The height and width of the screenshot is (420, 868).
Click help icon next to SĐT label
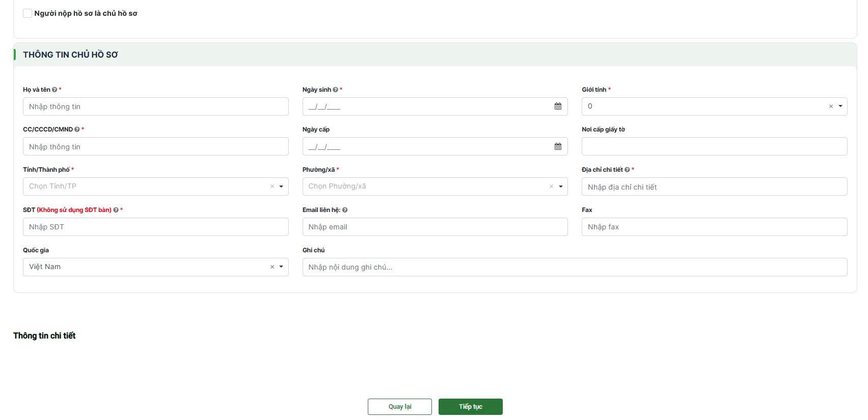point(116,210)
